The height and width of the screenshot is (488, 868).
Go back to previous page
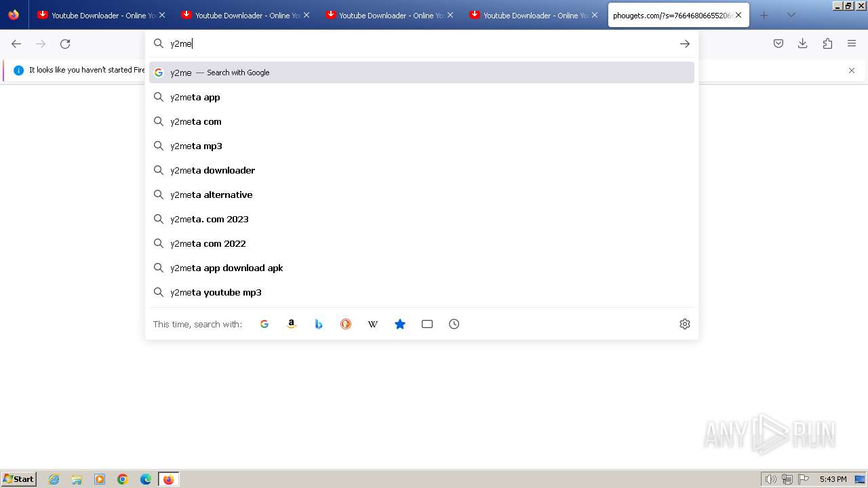[16, 43]
